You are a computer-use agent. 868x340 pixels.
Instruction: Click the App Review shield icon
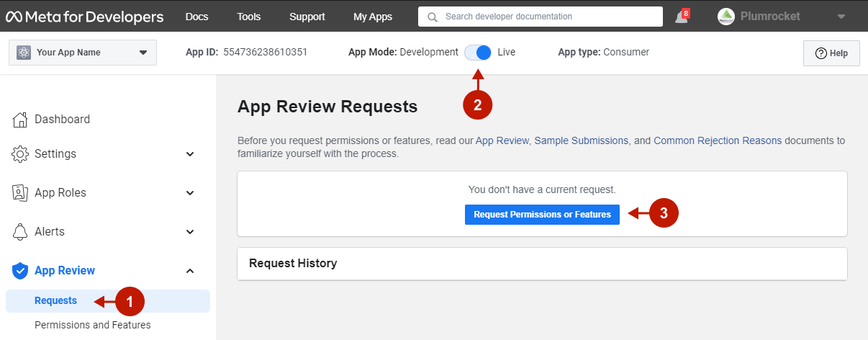[21, 271]
